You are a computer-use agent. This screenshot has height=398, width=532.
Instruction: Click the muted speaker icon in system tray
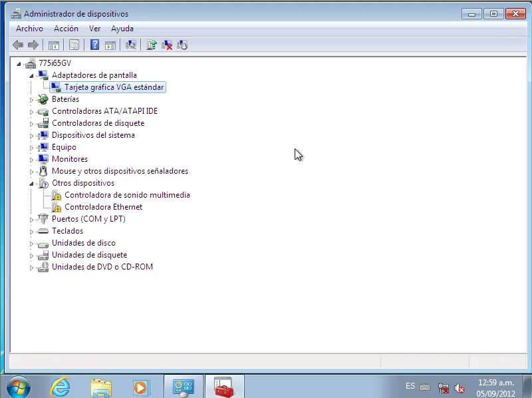(x=459, y=388)
